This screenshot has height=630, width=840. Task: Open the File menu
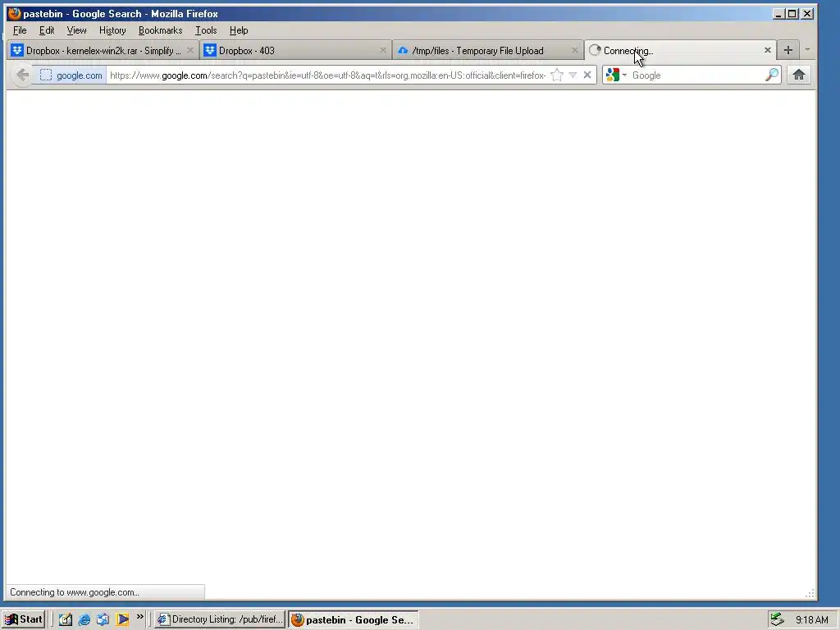point(20,30)
